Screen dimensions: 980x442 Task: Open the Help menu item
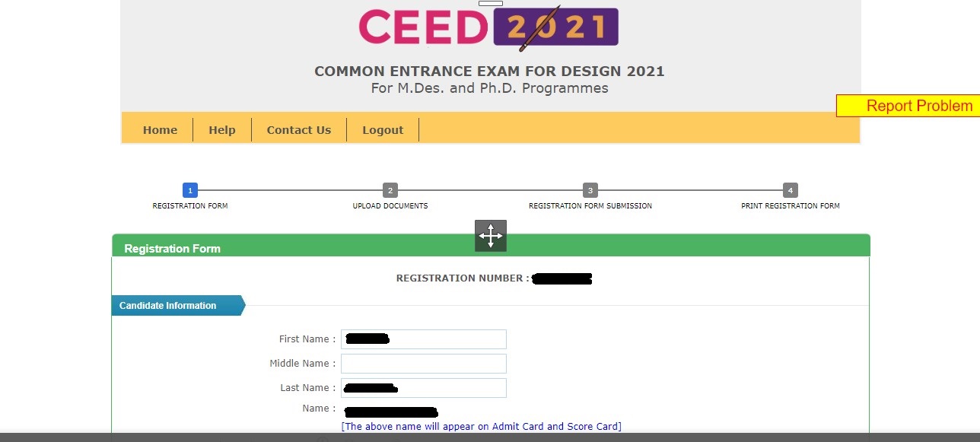(x=221, y=129)
